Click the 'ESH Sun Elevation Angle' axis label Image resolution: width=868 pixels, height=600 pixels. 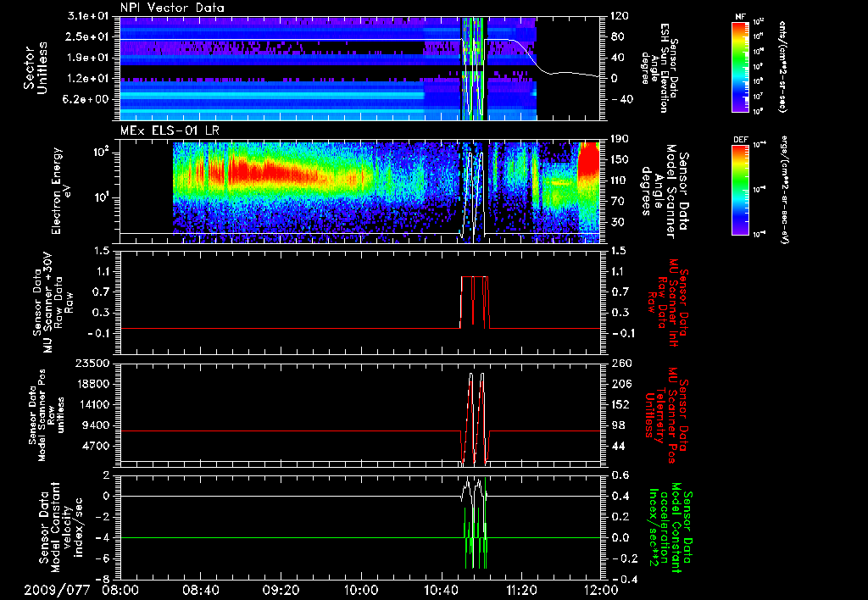click(x=658, y=68)
